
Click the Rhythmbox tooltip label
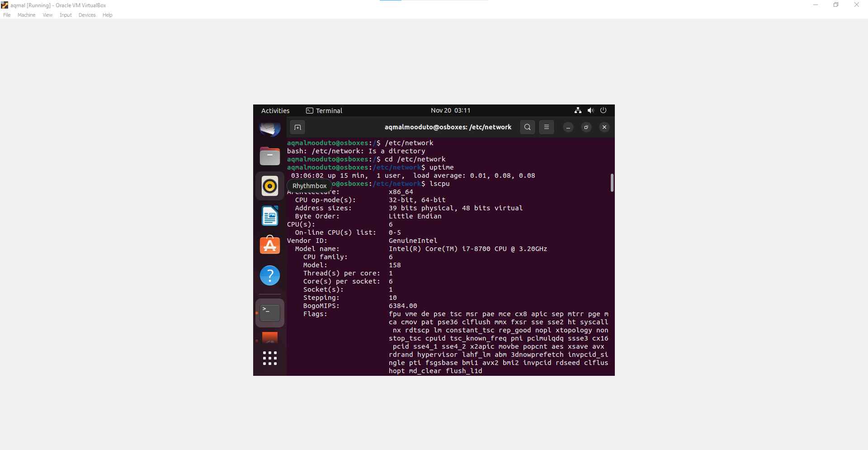pyautogui.click(x=310, y=186)
